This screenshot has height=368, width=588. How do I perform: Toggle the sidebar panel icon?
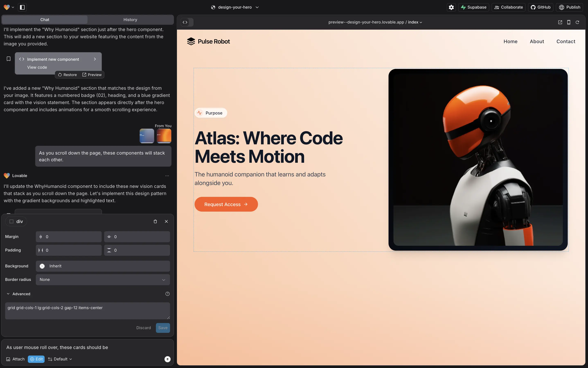[x=22, y=7]
